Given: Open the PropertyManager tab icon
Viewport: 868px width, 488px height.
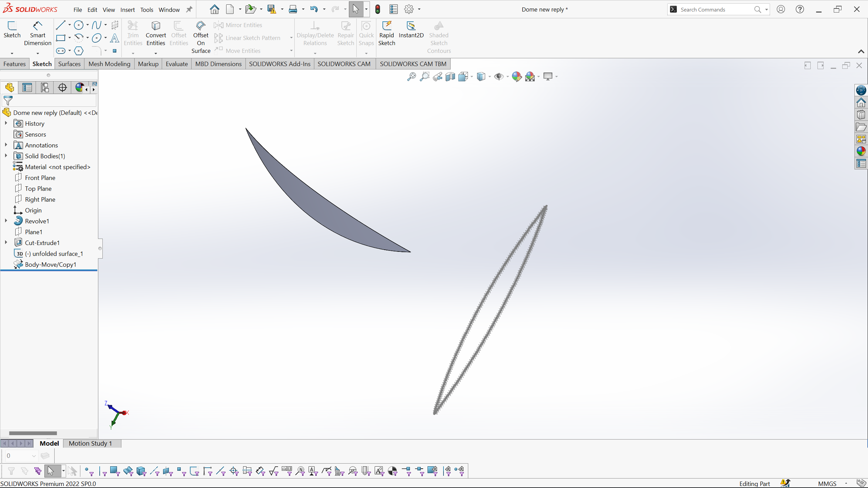Looking at the screenshot, I should [x=27, y=87].
